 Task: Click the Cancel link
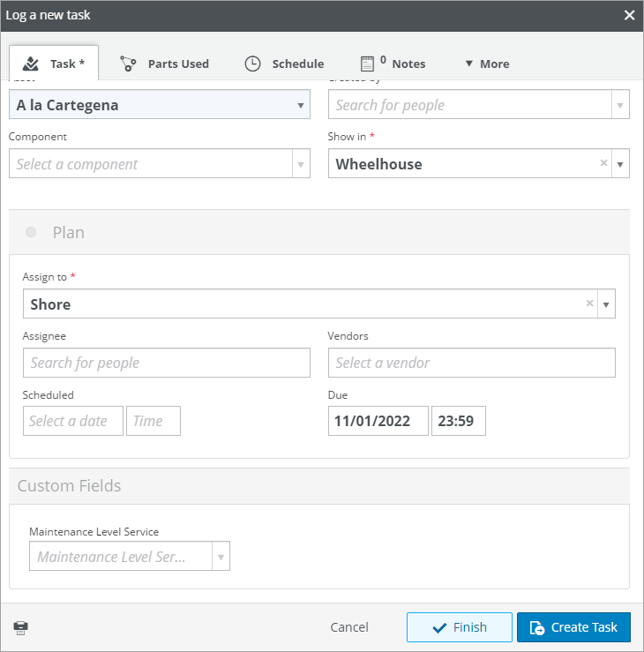click(x=349, y=627)
